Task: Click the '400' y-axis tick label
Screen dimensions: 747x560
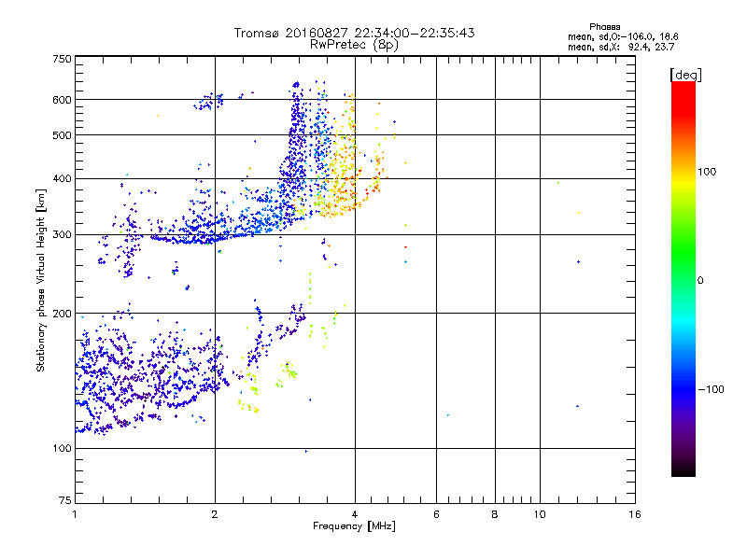Action: [62, 179]
